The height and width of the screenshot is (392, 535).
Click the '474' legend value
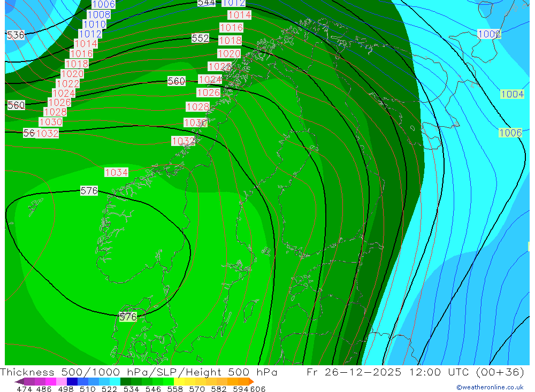(24, 389)
